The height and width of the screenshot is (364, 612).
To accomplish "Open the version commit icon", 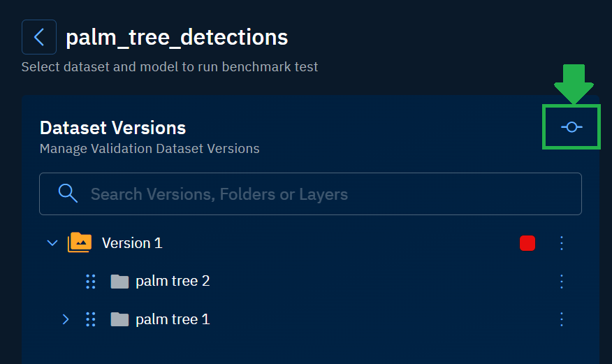I will tap(571, 127).
